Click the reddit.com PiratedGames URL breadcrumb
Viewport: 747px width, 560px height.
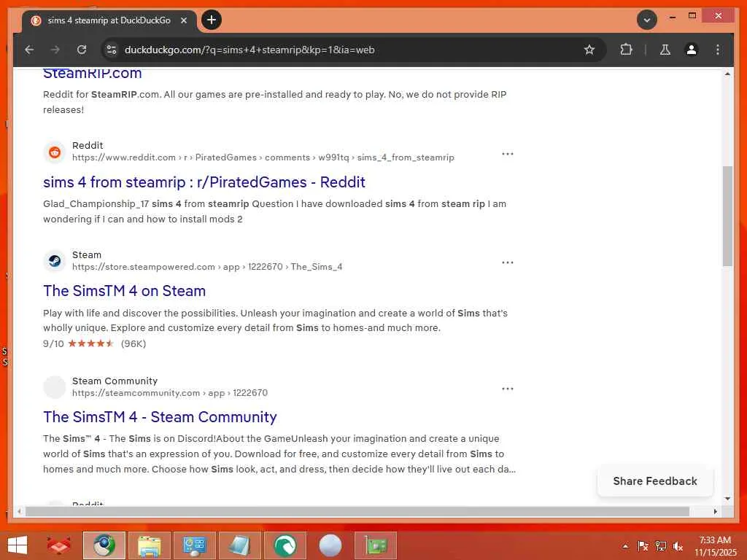coord(263,157)
